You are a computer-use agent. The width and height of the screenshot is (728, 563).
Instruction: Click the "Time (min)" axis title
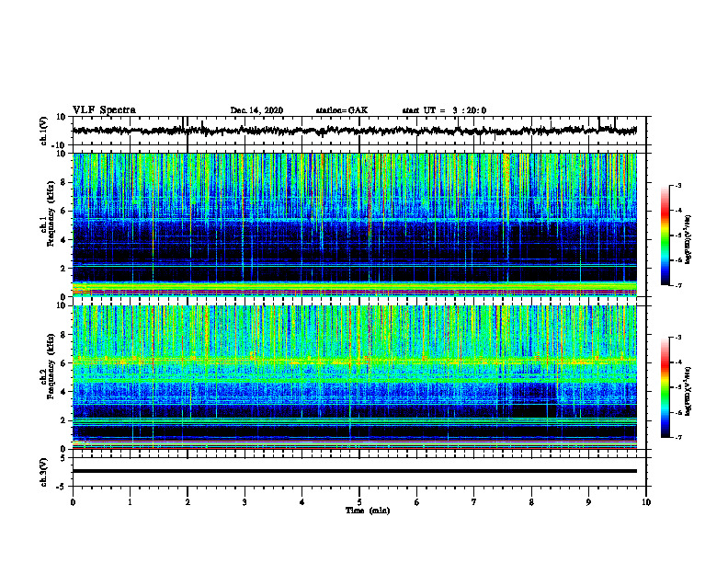coord(368,511)
